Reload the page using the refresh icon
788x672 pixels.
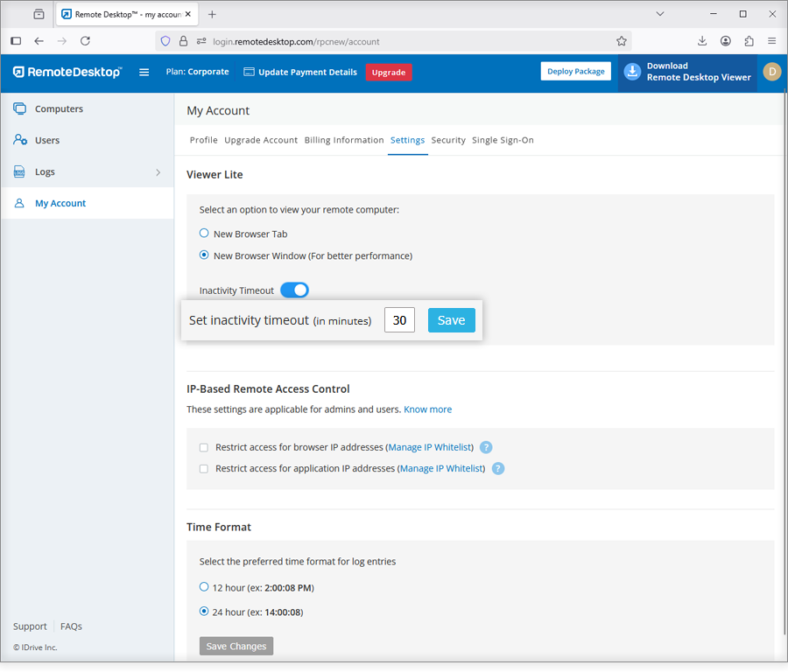coord(85,41)
